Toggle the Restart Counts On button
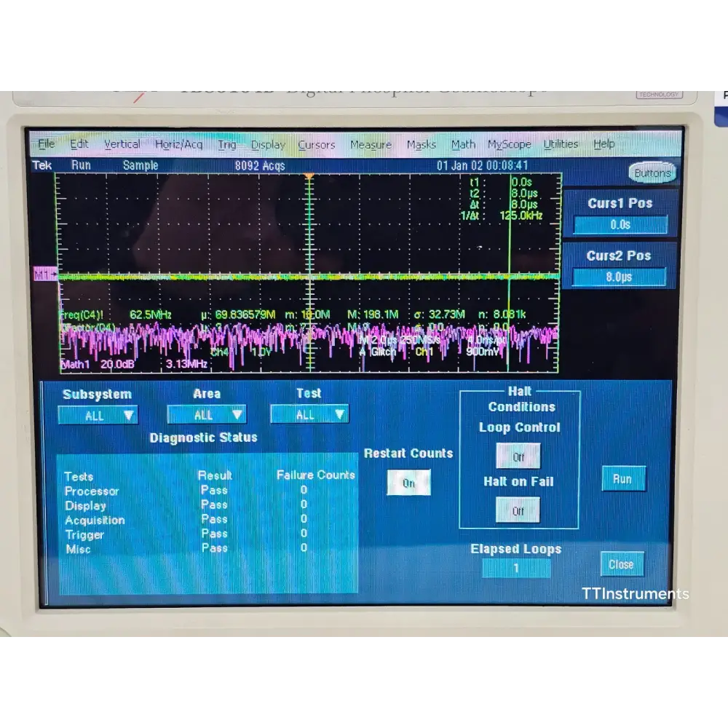This screenshot has height=728, width=728. point(408,483)
